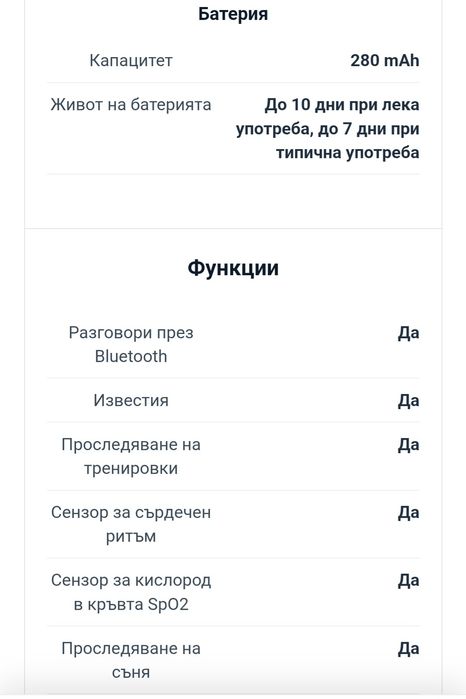Select the Капацитет label
466x699 pixels.
pos(131,60)
